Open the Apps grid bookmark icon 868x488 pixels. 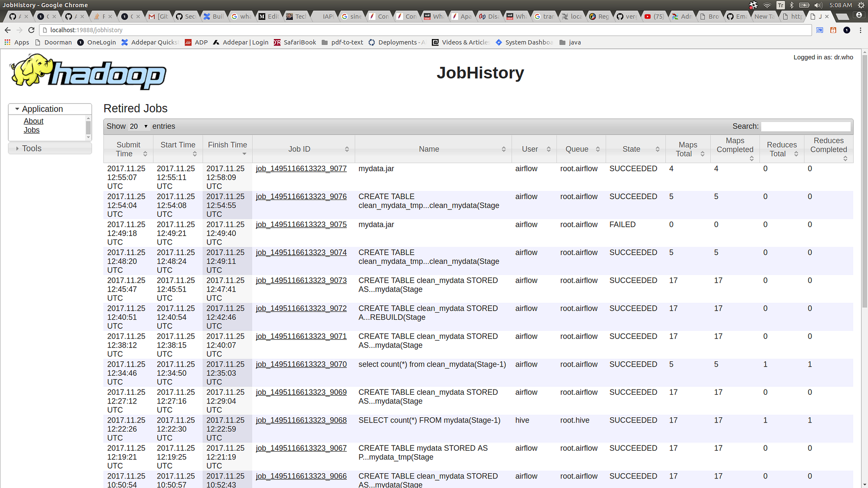click(x=7, y=42)
